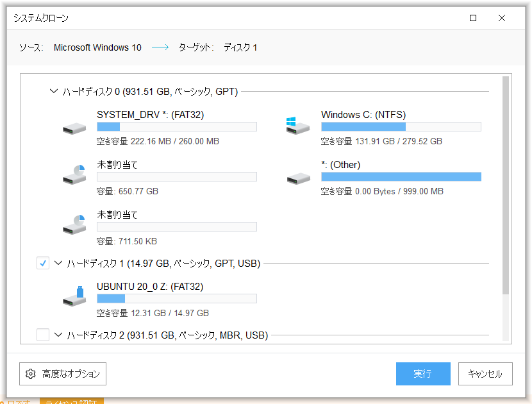Click the ライセンス認証 button behind the dialog
The height and width of the screenshot is (404, 532).
[72, 401]
